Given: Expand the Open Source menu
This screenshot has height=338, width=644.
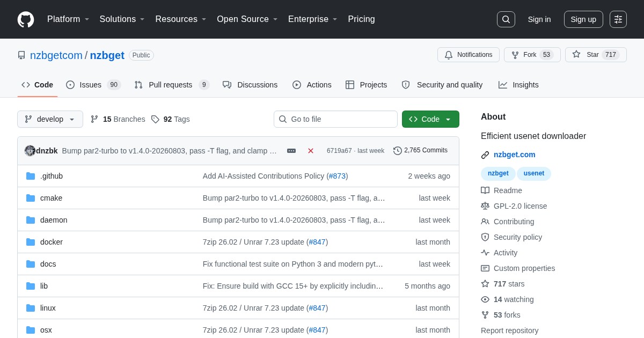Looking at the screenshot, I should click(x=247, y=19).
